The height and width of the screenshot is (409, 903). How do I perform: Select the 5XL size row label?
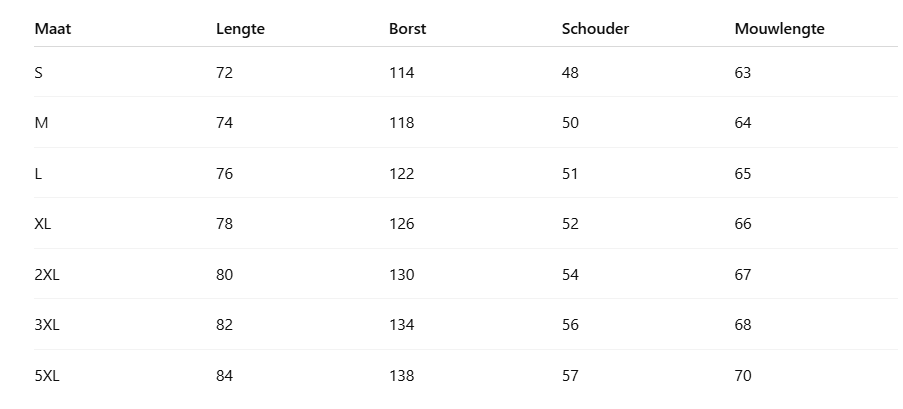click(47, 376)
